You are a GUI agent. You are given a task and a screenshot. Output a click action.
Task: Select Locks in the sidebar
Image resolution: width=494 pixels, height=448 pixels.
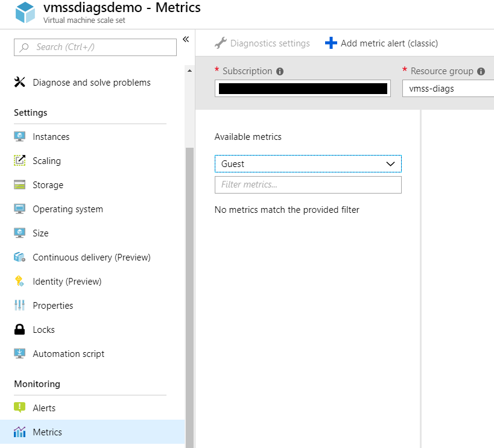point(44,330)
